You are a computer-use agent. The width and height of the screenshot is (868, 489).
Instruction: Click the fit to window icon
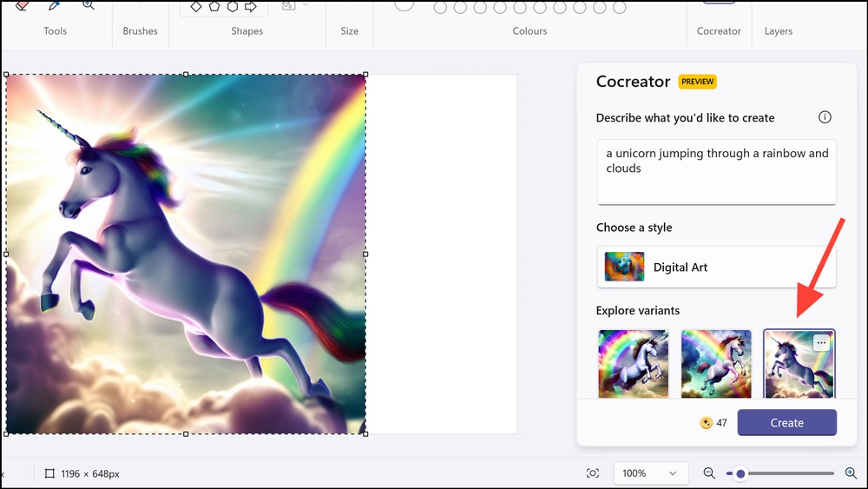pyautogui.click(x=593, y=473)
